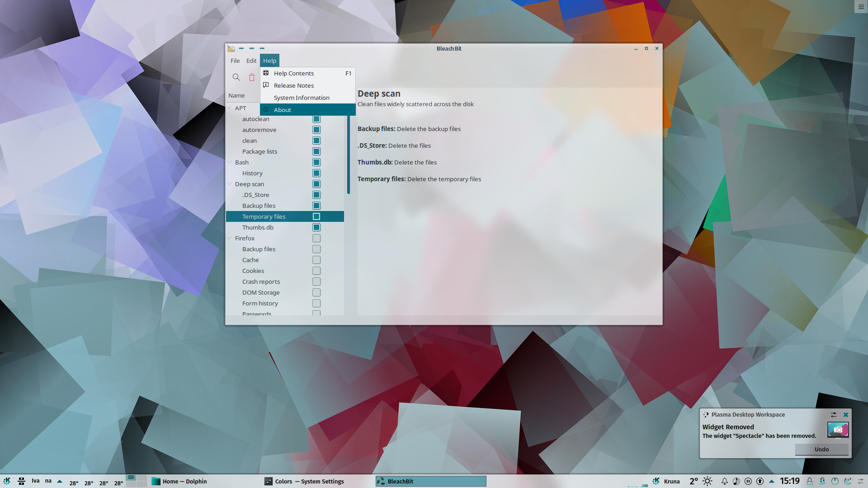Toggle the Bash group checkbox
868x488 pixels.
[316, 162]
